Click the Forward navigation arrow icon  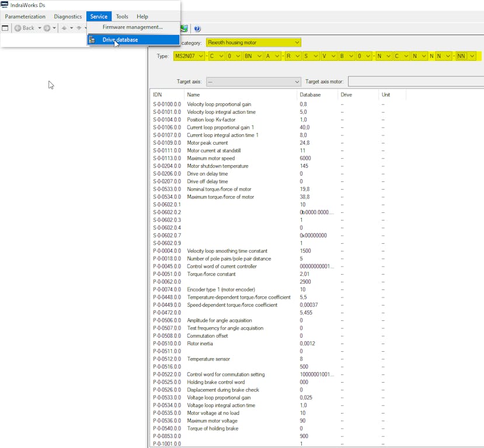(47, 28)
